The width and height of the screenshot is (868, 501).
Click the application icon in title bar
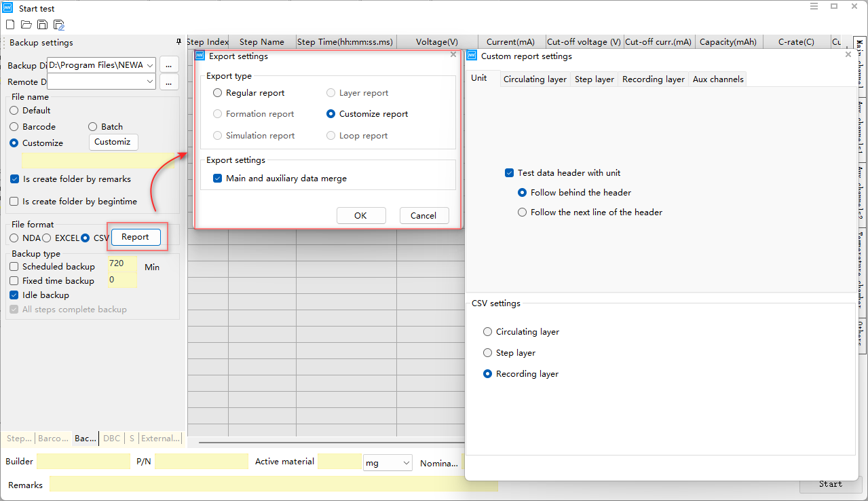click(x=8, y=8)
